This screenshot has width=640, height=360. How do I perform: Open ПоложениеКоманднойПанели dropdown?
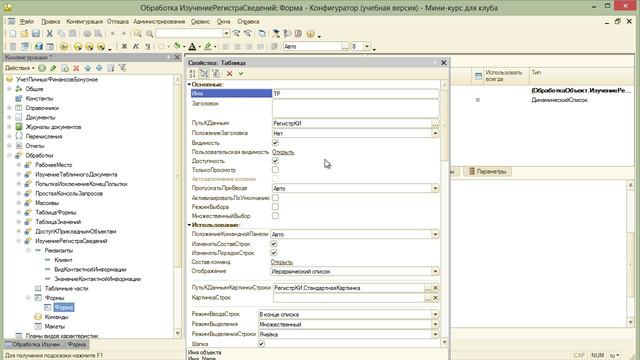point(435,234)
